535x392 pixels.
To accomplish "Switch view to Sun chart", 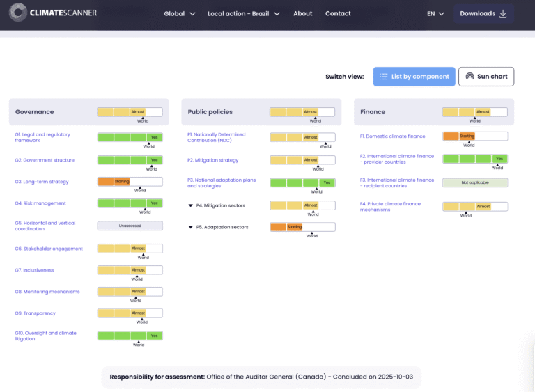I will click(x=486, y=77).
